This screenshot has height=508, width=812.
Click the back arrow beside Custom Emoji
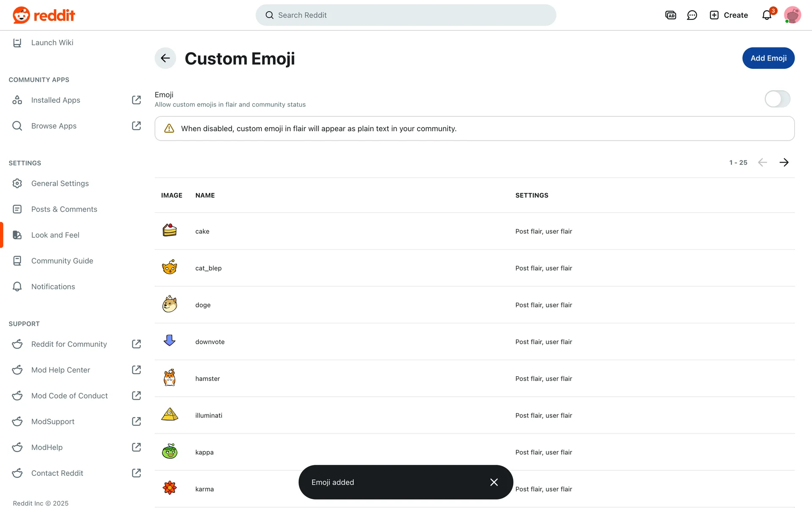click(165, 58)
